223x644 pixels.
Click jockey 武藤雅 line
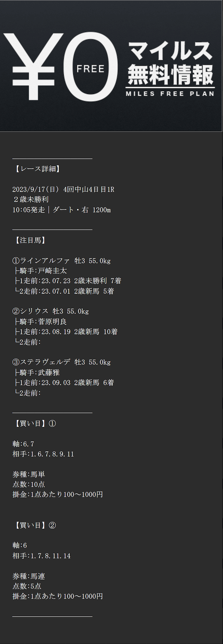[37, 372]
